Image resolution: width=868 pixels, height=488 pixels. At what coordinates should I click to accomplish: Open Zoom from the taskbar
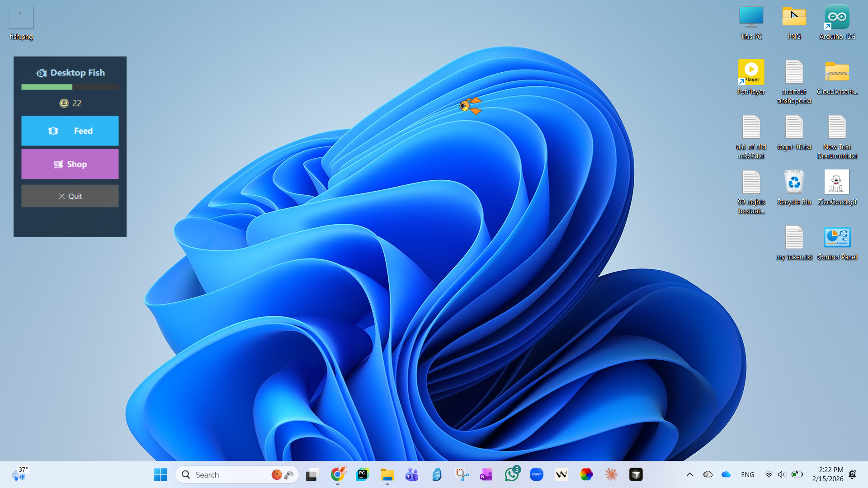pyautogui.click(x=536, y=474)
